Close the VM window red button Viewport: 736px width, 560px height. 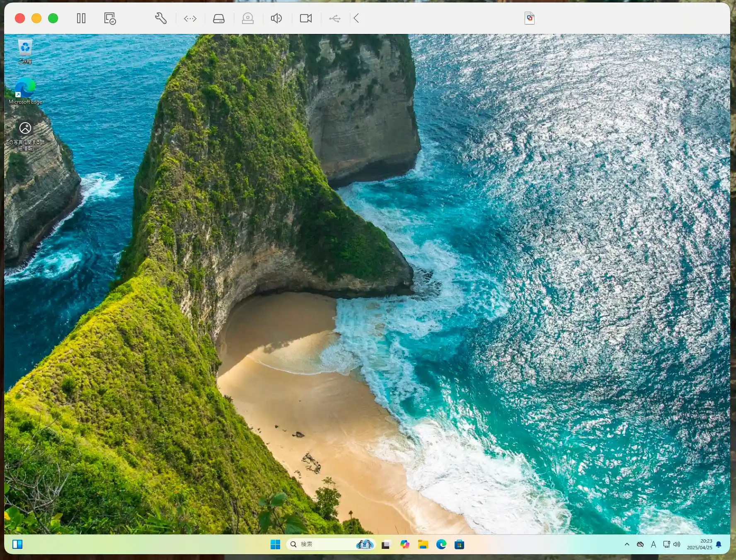click(20, 18)
